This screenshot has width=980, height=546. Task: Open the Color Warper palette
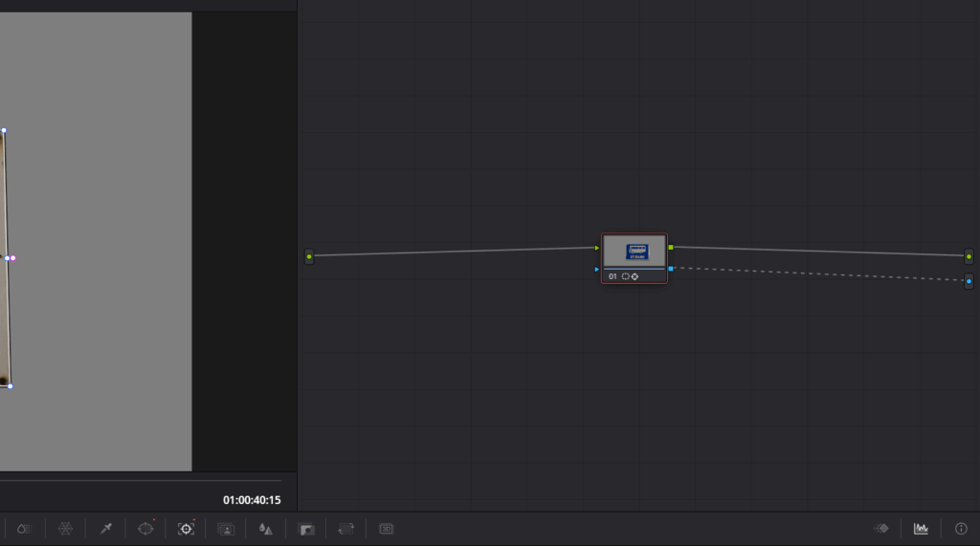coord(66,529)
